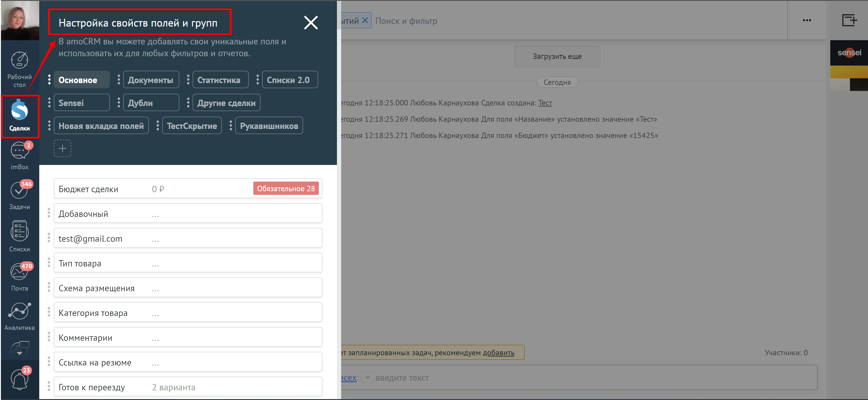868x400 pixels.
Task: Switch to the ТестСкрытие tab
Action: click(192, 125)
